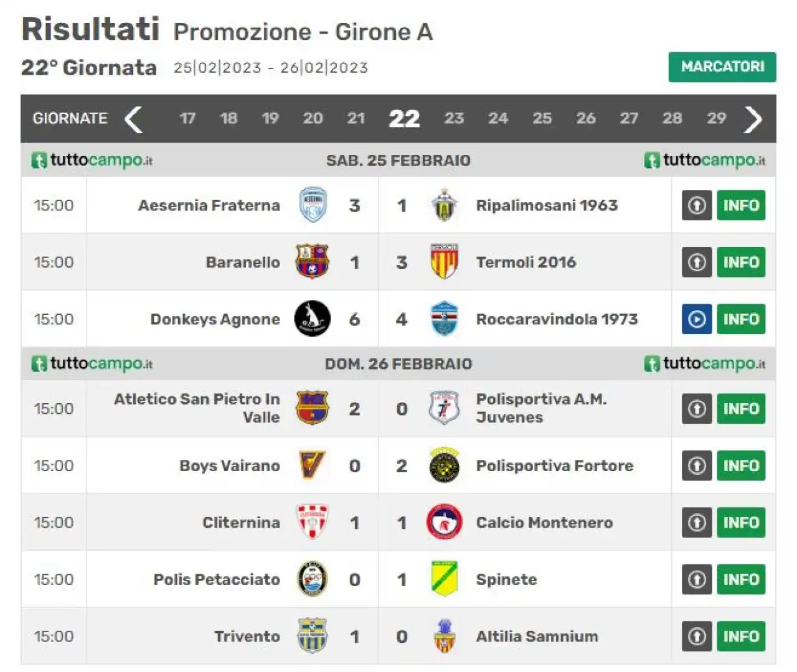Open the tuttocampo.it logo link top left
The image size is (797, 672).
tap(92, 161)
